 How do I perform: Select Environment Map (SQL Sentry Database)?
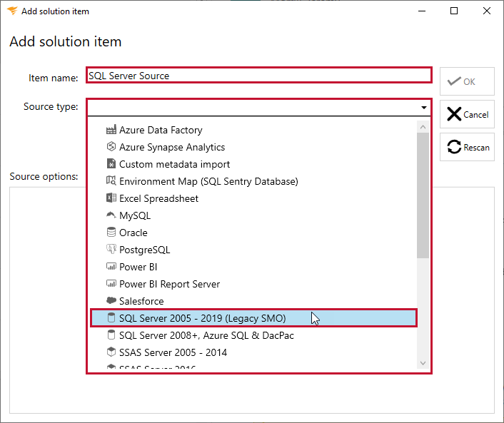click(254, 180)
